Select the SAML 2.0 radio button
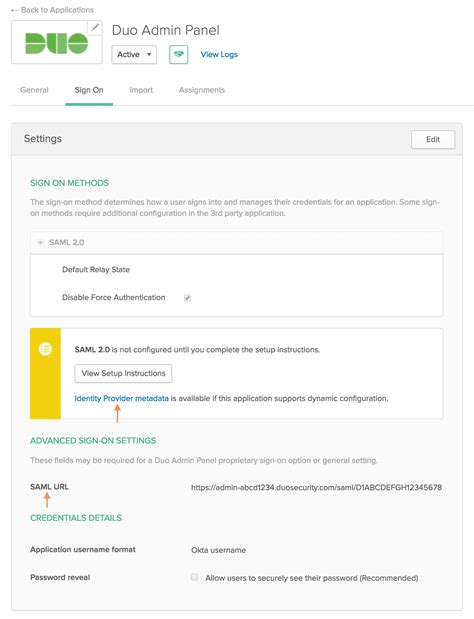474x619 pixels. [x=40, y=242]
